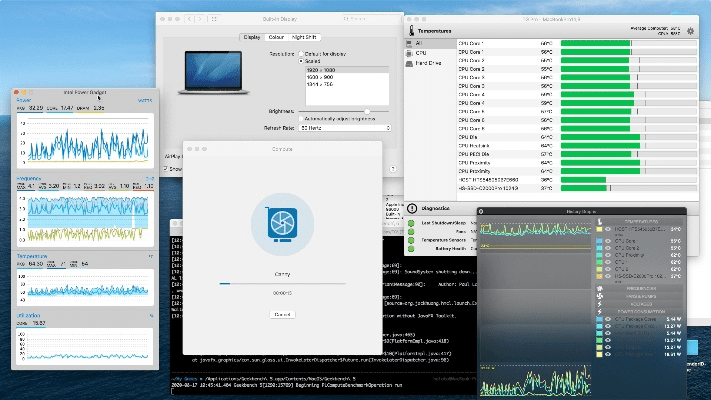711x400 pixels.
Task: Expand the Temperatures section in History Graphs
Action: coord(642,220)
